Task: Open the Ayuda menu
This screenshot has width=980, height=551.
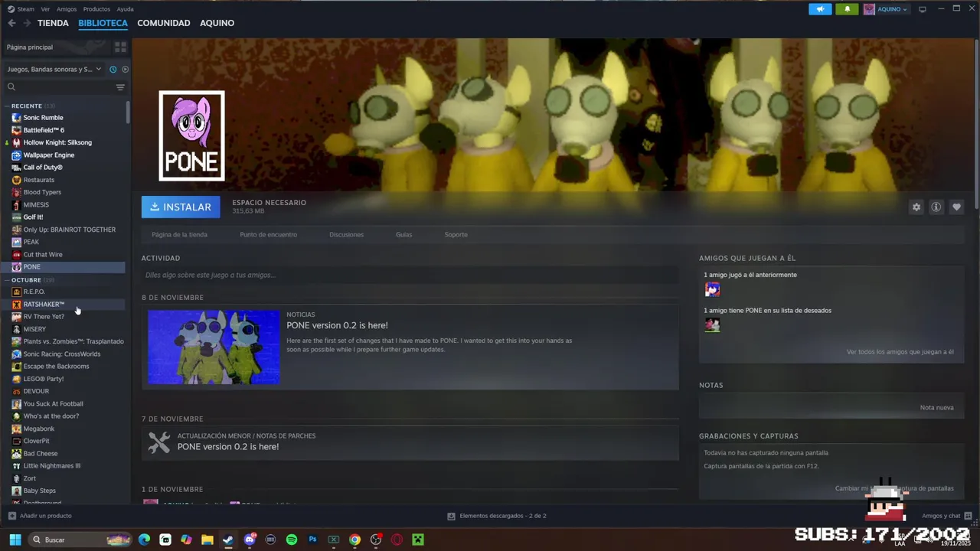Action: click(x=125, y=9)
